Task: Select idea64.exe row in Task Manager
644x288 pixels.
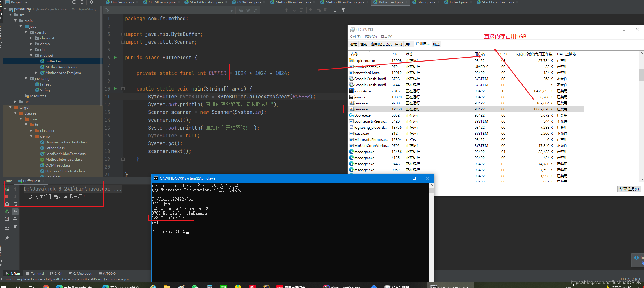Action: pyautogui.click(x=466, y=91)
